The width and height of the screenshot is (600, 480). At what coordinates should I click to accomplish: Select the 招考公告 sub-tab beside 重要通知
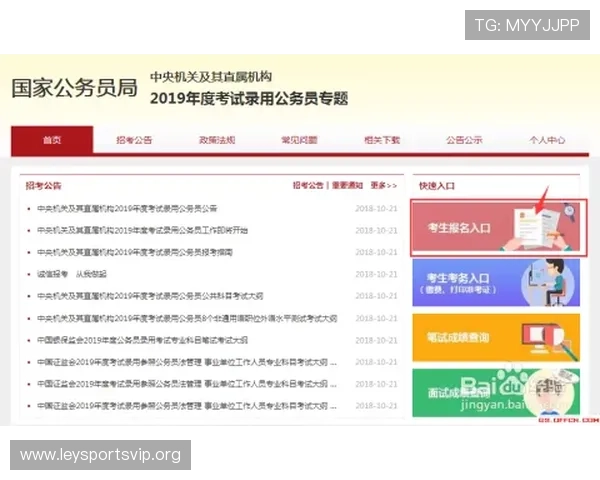308,186
